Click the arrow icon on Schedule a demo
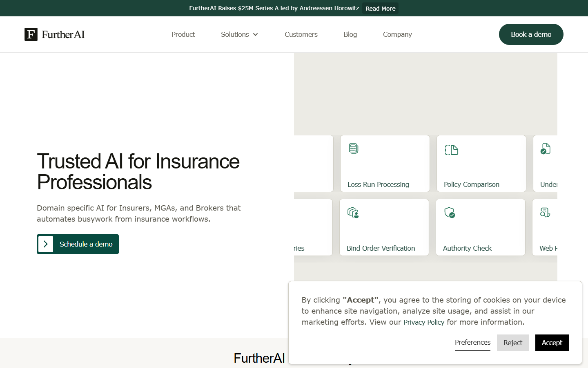 point(46,244)
